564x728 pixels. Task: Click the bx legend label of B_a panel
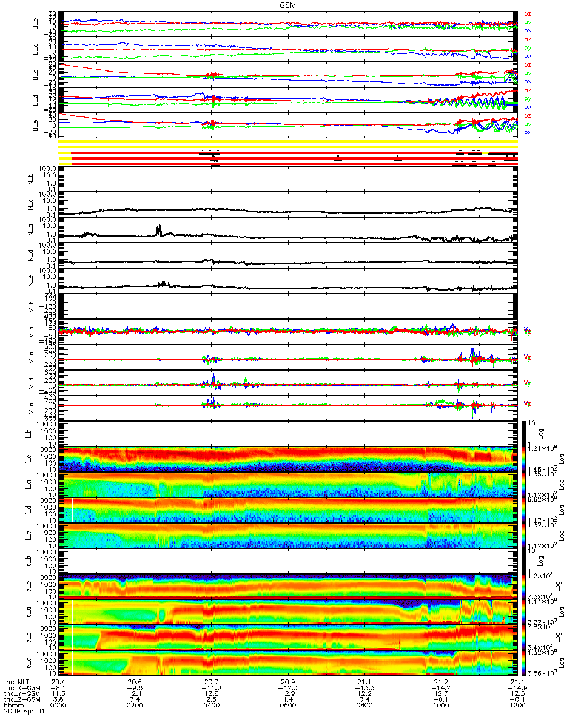pyautogui.click(x=528, y=81)
